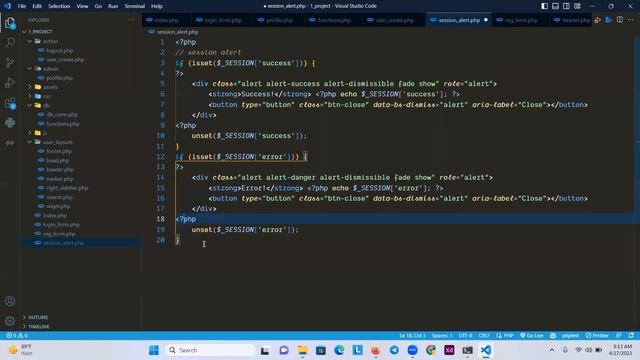Switch to the profile.php editor tab
This screenshot has width=640, height=360.
279,20
